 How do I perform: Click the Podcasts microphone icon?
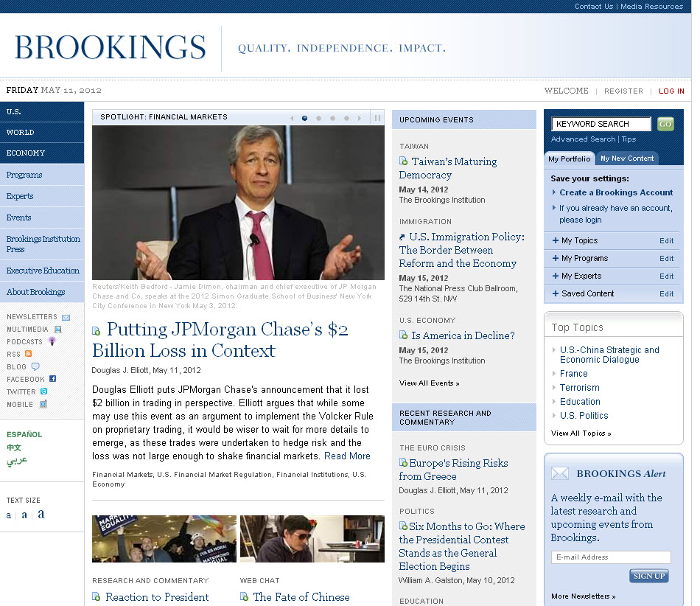click(52, 341)
